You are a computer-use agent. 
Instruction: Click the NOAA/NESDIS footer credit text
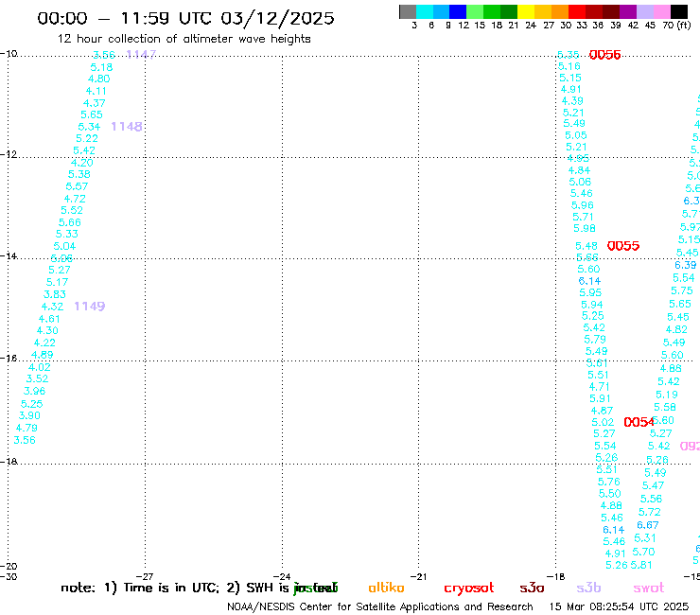coord(380,606)
